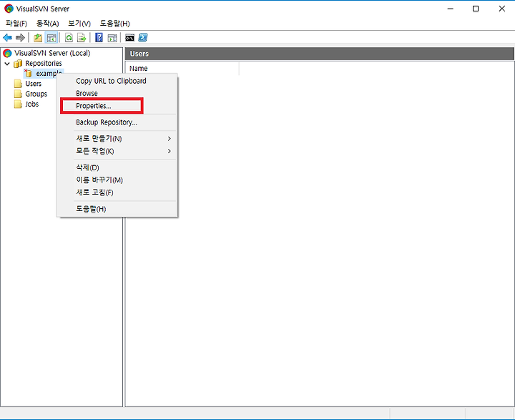Minimize the VisualSVN Server window
Screen dimensions: 515x420
[451, 9]
